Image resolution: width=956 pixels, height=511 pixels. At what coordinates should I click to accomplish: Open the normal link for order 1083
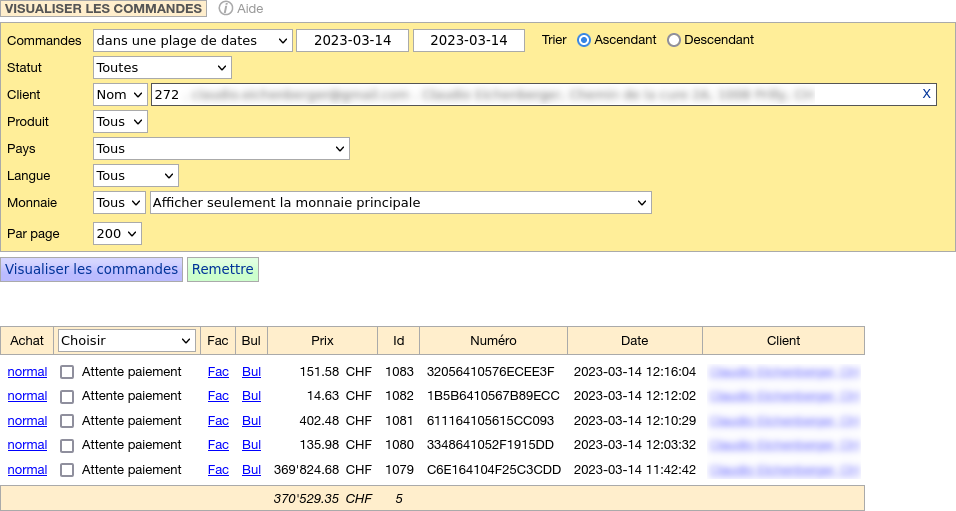[x=27, y=372]
